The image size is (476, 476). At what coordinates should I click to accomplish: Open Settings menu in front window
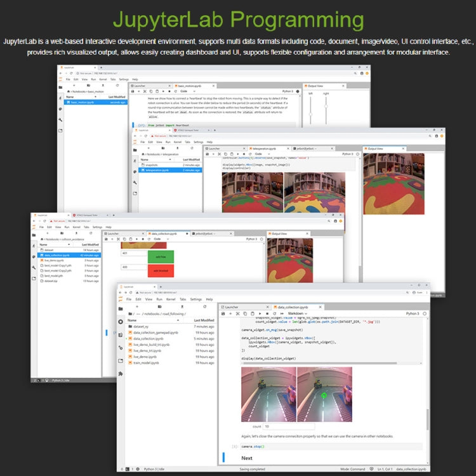point(196,299)
